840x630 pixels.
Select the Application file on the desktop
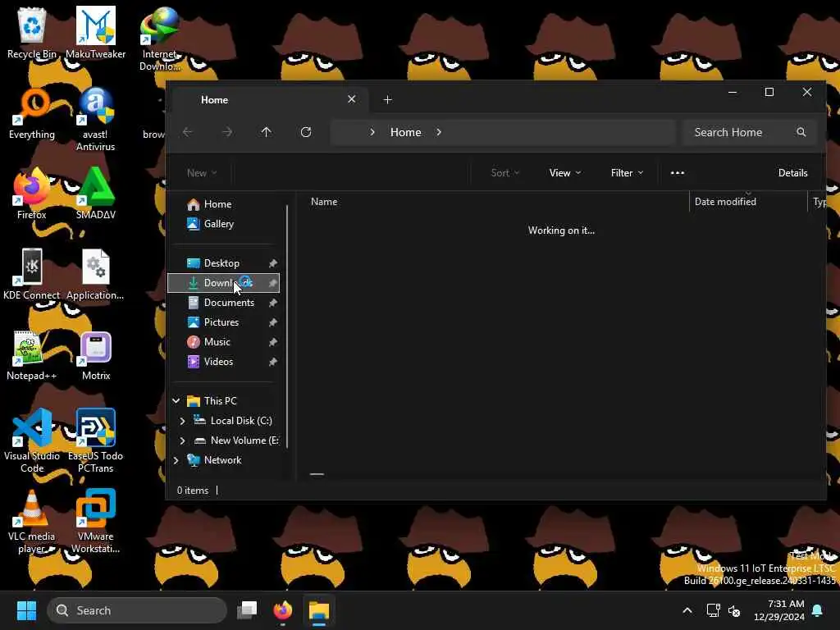[95, 274]
